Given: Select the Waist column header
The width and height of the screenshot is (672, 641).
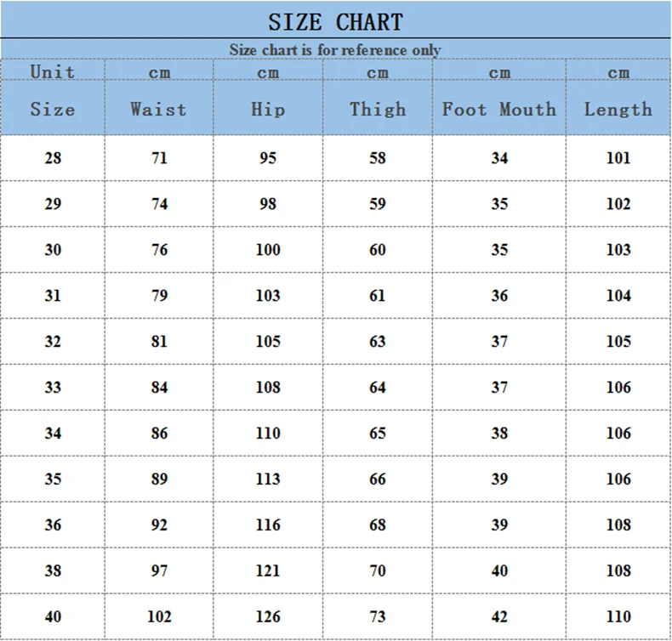Looking at the screenshot, I should point(158,109).
